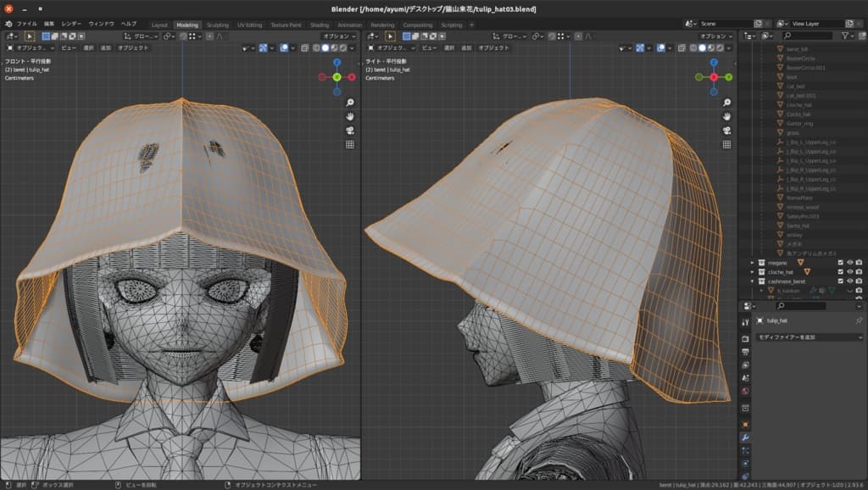Switch perspective/orthographic grid icon in right viewport

coord(726,145)
